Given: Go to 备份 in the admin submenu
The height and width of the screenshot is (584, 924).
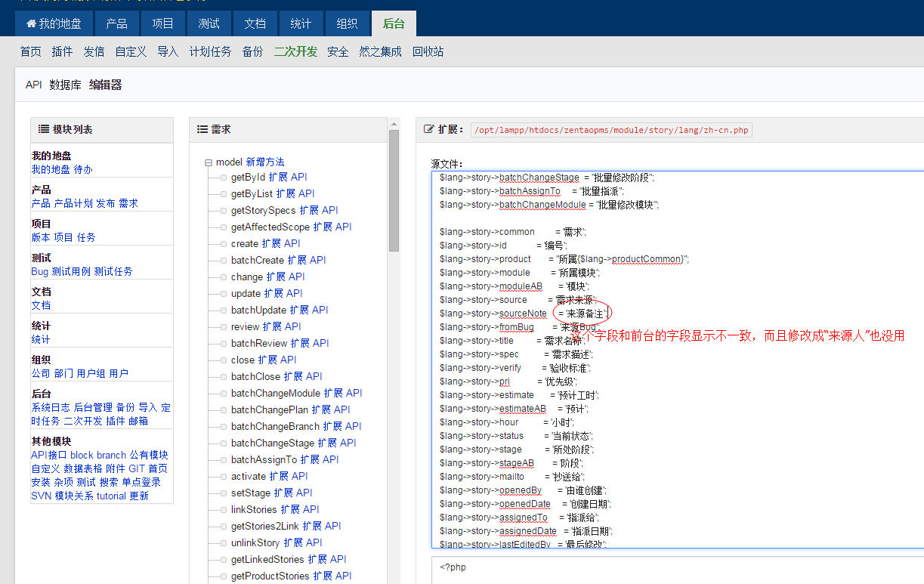Looking at the screenshot, I should click(x=252, y=52).
